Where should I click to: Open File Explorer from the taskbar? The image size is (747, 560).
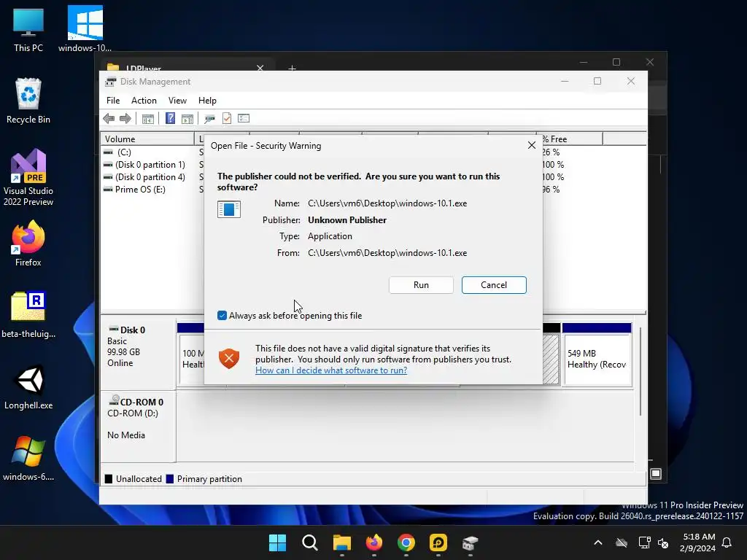point(341,542)
